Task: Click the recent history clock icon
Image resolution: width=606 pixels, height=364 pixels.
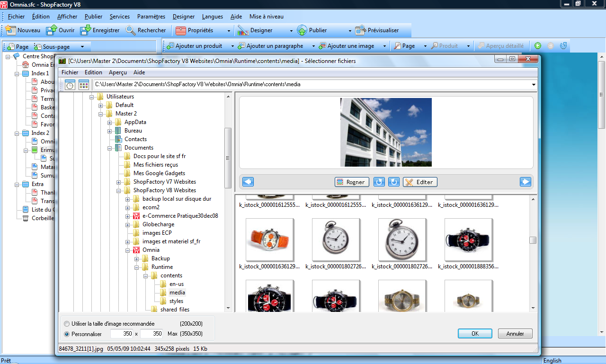Action: [70, 85]
